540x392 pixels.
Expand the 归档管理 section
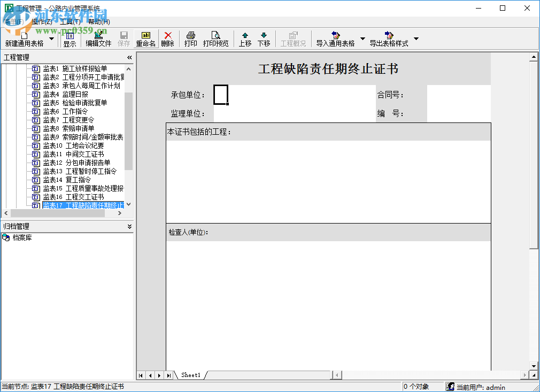tap(129, 226)
